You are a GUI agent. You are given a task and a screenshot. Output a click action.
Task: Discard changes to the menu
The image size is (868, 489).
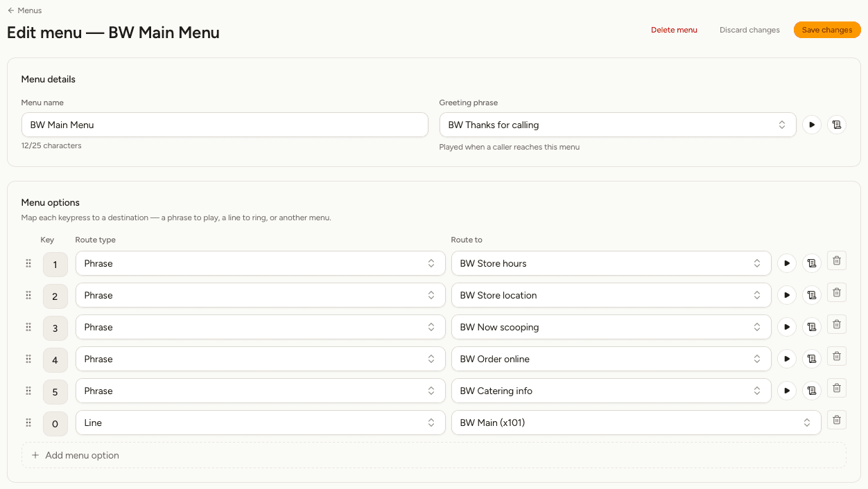[749, 30]
